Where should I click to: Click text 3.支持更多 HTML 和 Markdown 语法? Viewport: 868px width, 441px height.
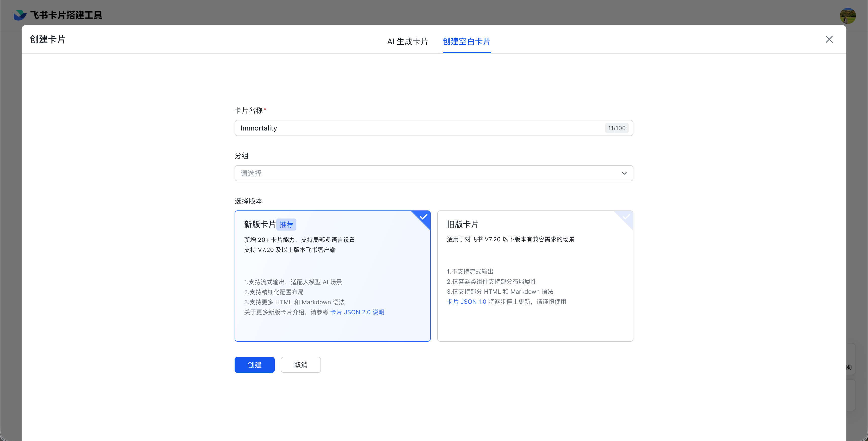point(294,302)
